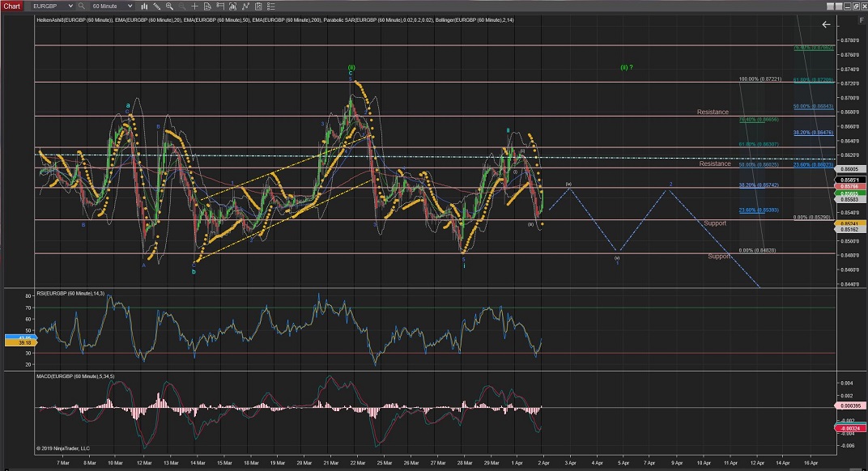Select the drawing tools pencil icon
868x471 pixels.
pos(156,6)
